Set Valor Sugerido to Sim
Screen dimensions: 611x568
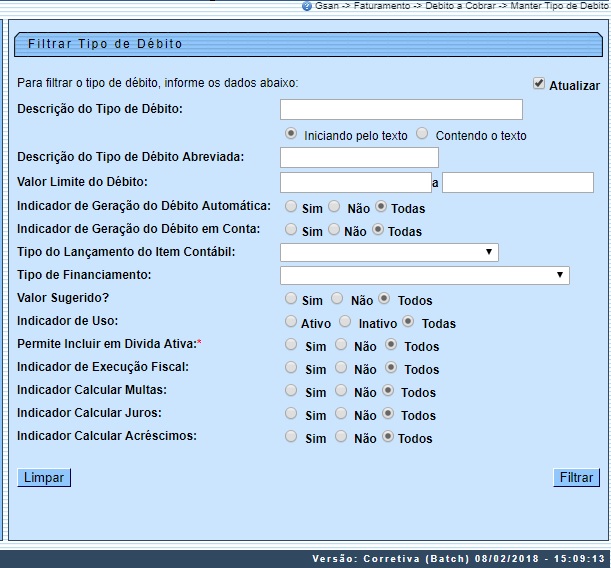pos(290,298)
